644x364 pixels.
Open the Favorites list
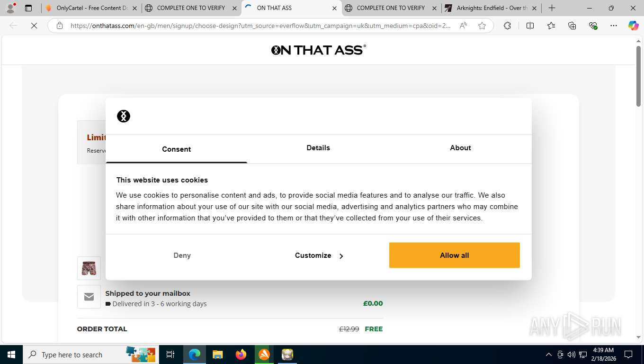coord(551,26)
